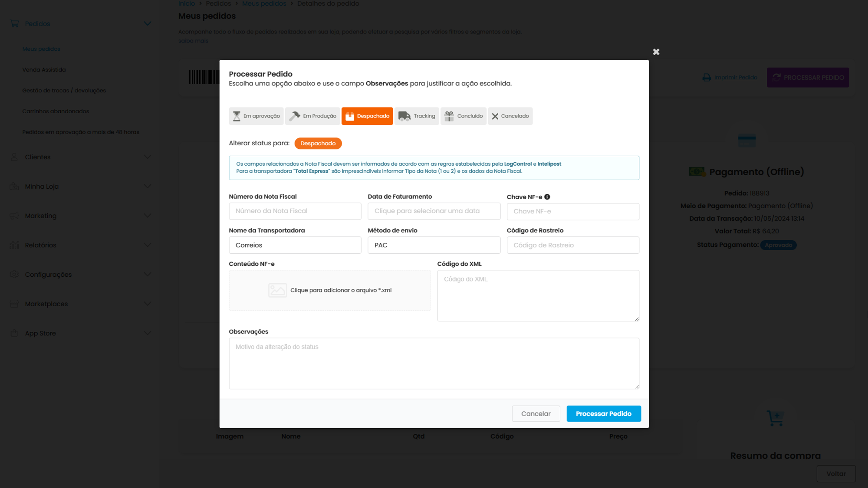The height and width of the screenshot is (488, 868).
Task: Expand the App Store section chevron
Action: pyautogui.click(x=148, y=333)
